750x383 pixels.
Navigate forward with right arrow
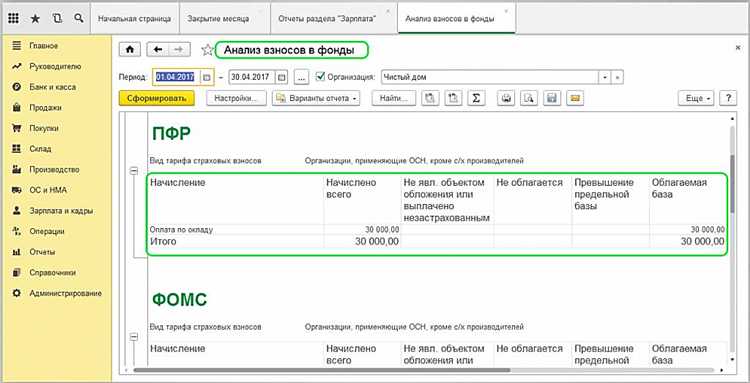(x=179, y=49)
